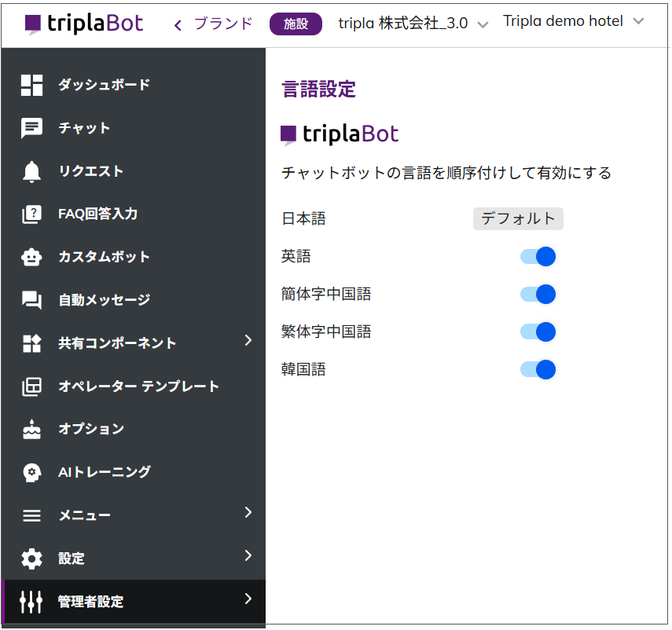Click the sliders icon for 管理者設定

31,602
